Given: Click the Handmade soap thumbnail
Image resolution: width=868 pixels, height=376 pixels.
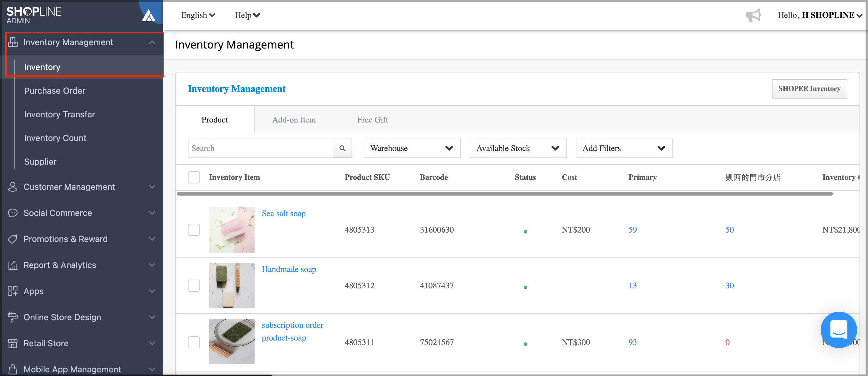Looking at the screenshot, I should (x=232, y=285).
